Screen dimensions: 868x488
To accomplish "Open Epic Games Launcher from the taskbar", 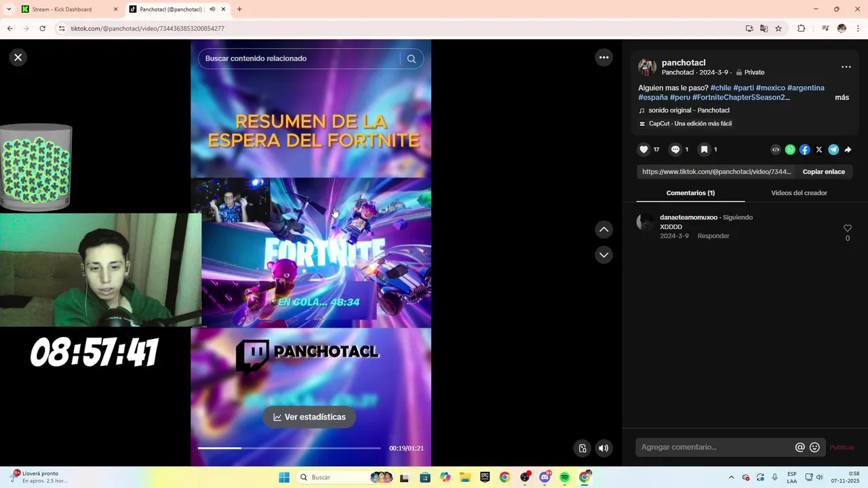I will (x=485, y=477).
